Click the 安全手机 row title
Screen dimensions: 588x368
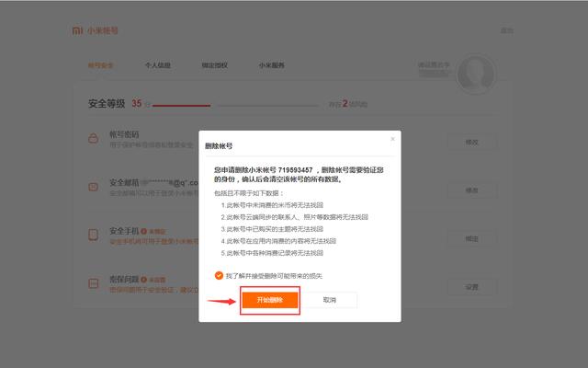[124, 231]
